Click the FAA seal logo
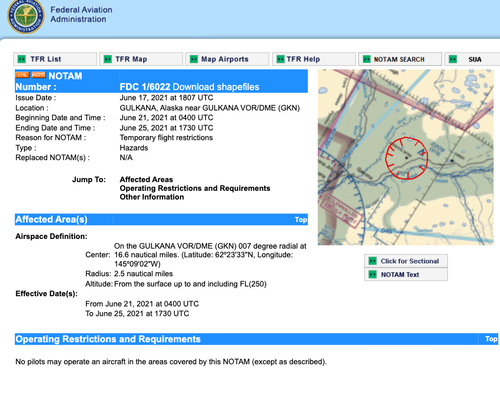500x397 pixels. click(x=26, y=16)
